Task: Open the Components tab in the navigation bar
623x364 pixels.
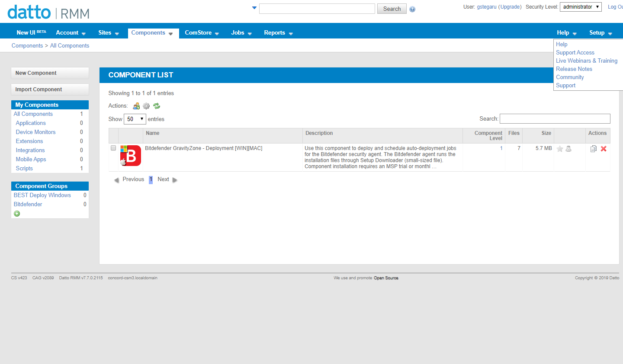Action: [x=153, y=33]
